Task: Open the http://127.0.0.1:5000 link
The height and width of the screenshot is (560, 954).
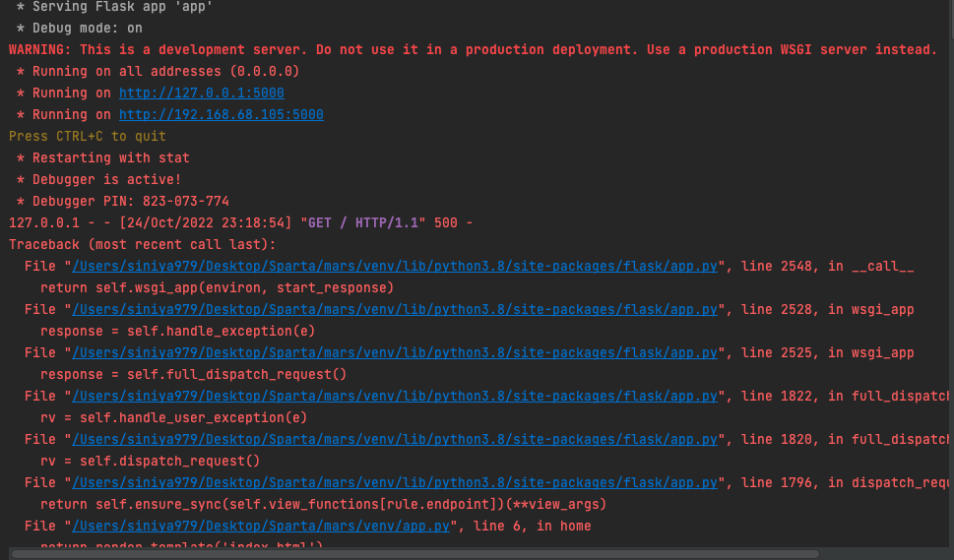Action: (x=202, y=93)
